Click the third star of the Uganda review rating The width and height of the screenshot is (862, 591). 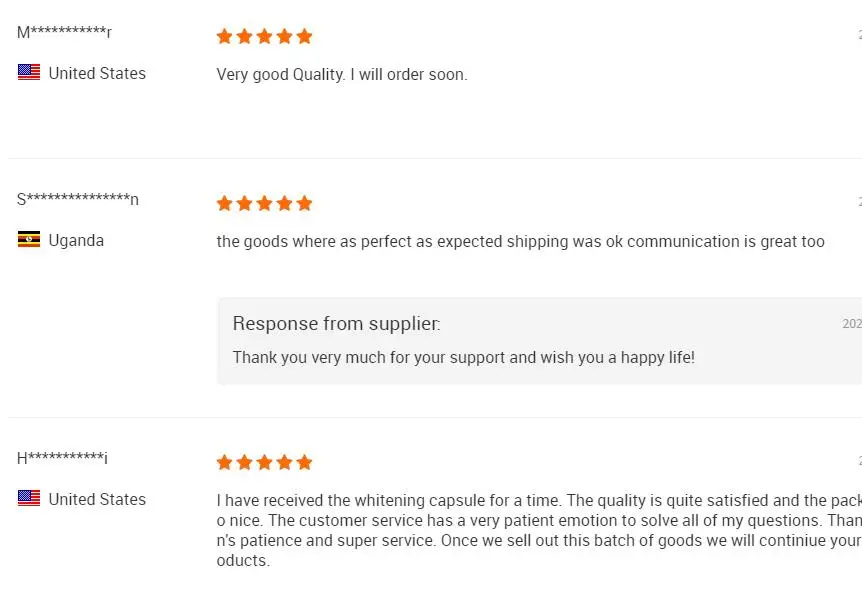click(265, 203)
